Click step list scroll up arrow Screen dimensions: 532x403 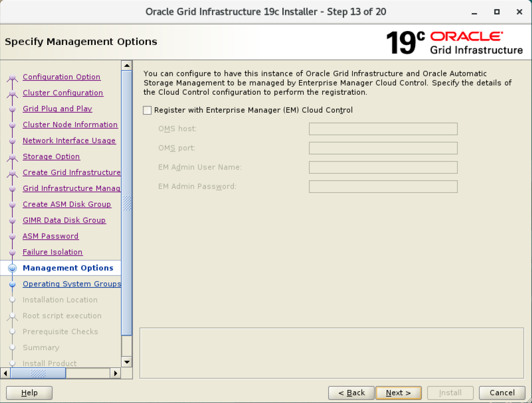click(127, 65)
